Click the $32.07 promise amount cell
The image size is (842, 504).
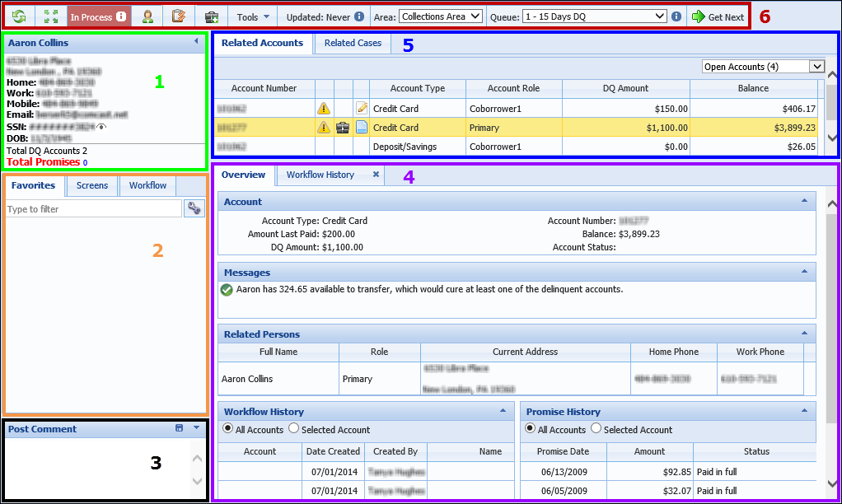tap(650, 491)
